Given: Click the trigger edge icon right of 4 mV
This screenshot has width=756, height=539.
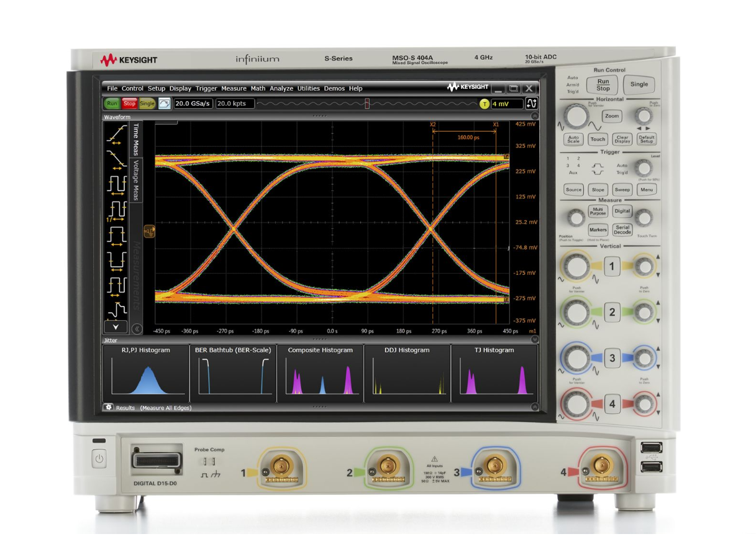Looking at the screenshot, I should point(531,104).
